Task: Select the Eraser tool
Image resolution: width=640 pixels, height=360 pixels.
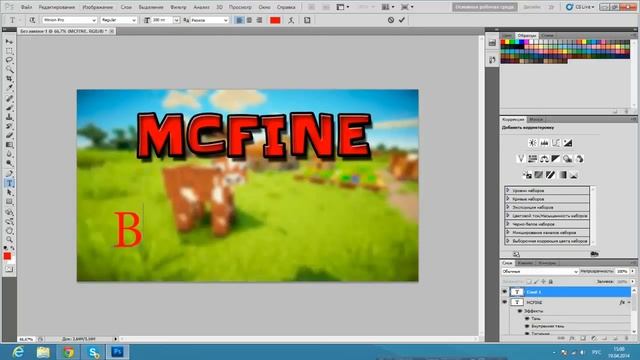Action: pyautogui.click(x=9, y=136)
